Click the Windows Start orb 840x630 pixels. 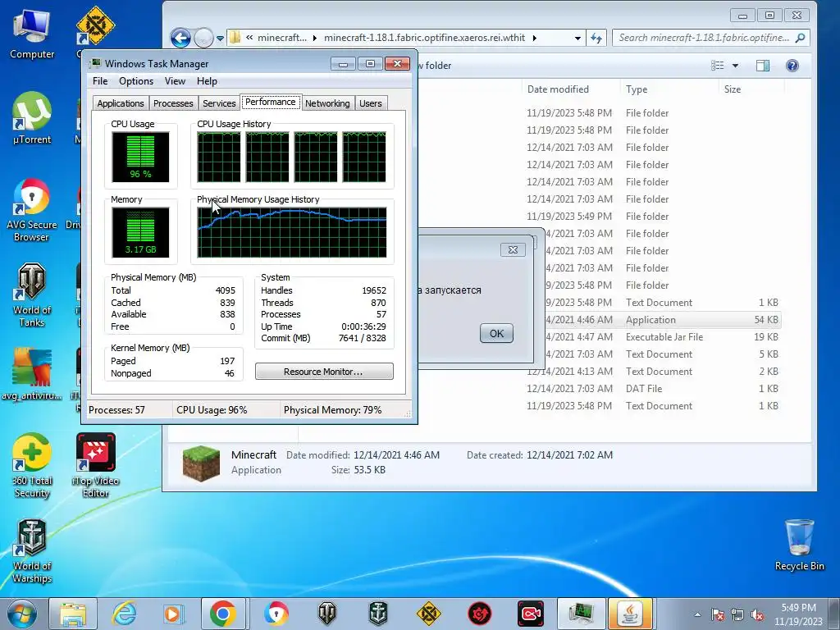(x=21, y=614)
